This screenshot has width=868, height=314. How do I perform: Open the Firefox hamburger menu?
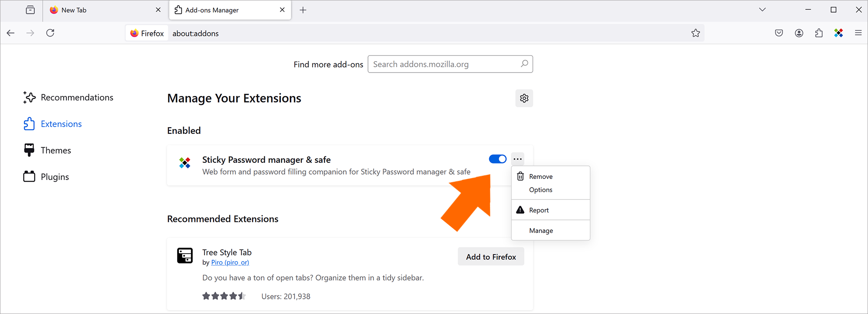pyautogui.click(x=858, y=33)
